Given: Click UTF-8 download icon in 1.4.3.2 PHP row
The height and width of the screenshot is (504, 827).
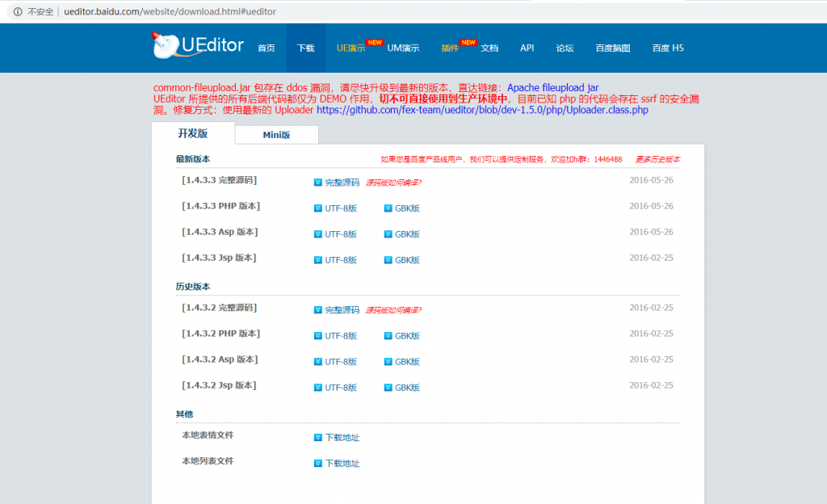Looking at the screenshot, I should (x=318, y=336).
